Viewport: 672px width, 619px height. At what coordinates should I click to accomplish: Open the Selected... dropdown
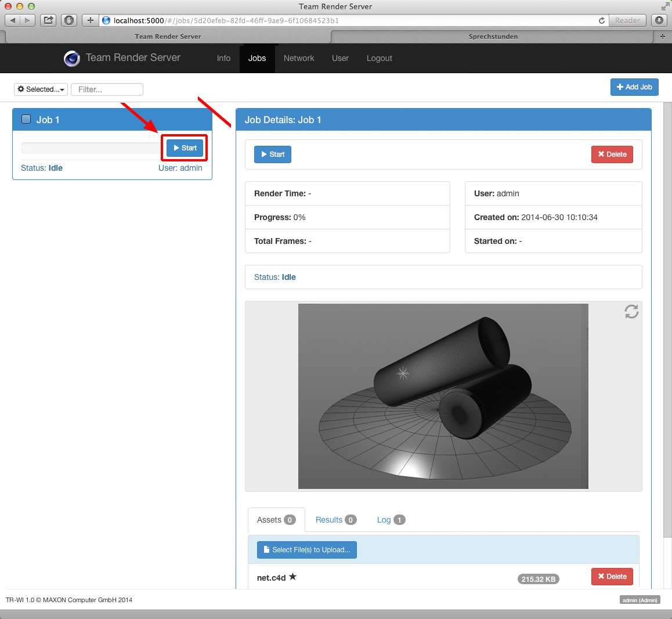(x=41, y=89)
